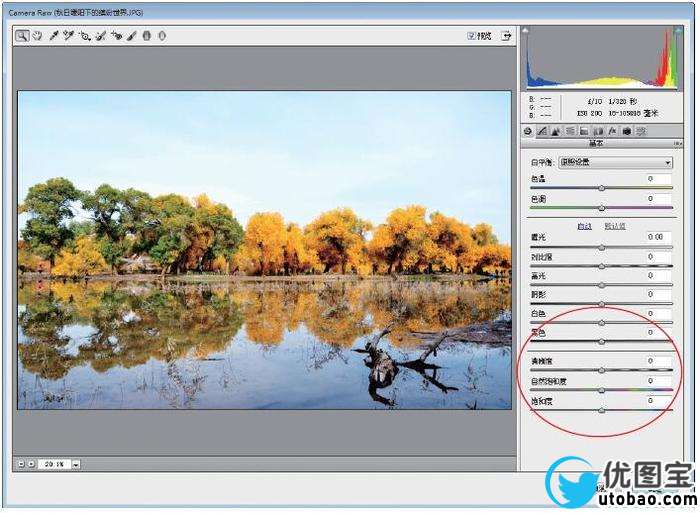Click the 饱和度 value field

(657, 400)
